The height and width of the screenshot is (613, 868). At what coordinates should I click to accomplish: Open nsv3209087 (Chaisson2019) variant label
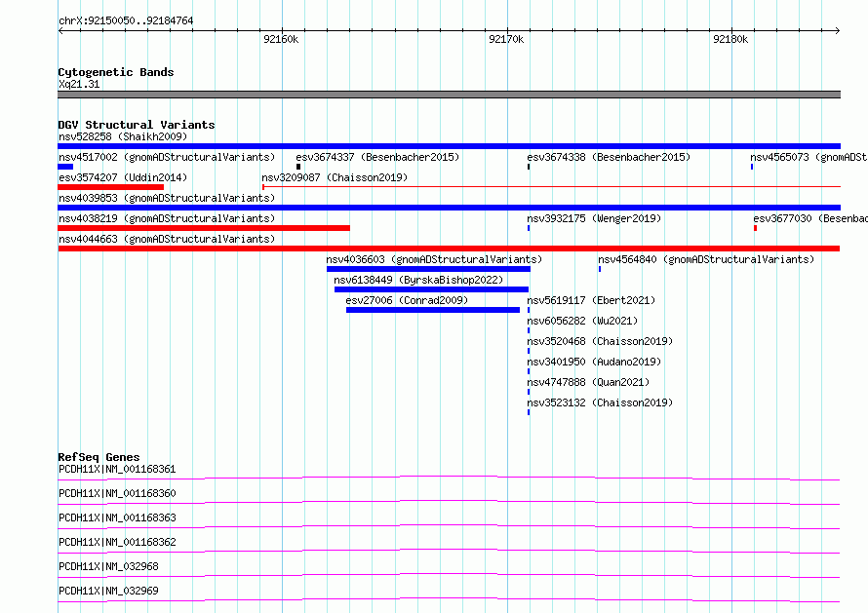click(335, 177)
